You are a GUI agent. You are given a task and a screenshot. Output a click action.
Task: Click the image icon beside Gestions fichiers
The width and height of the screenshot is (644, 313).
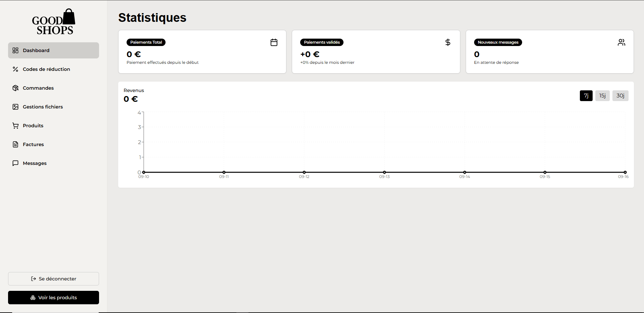(x=15, y=107)
